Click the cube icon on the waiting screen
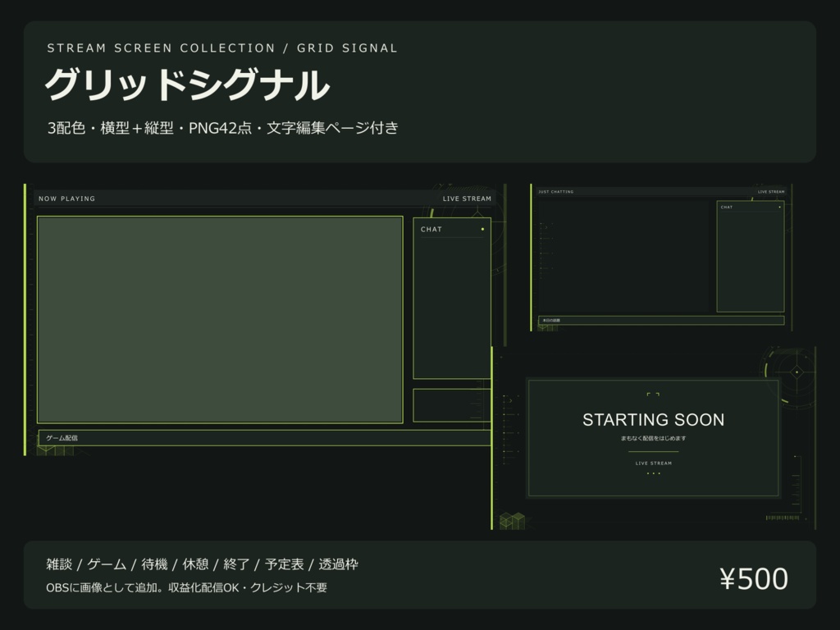This screenshot has width=840, height=630. pos(512,521)
